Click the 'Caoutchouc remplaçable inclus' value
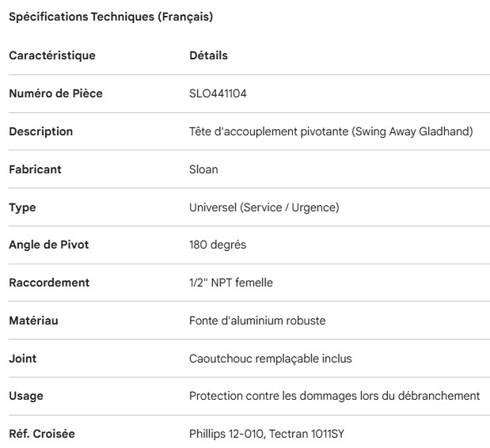This screenshot has width=490, height=448. 270,359
